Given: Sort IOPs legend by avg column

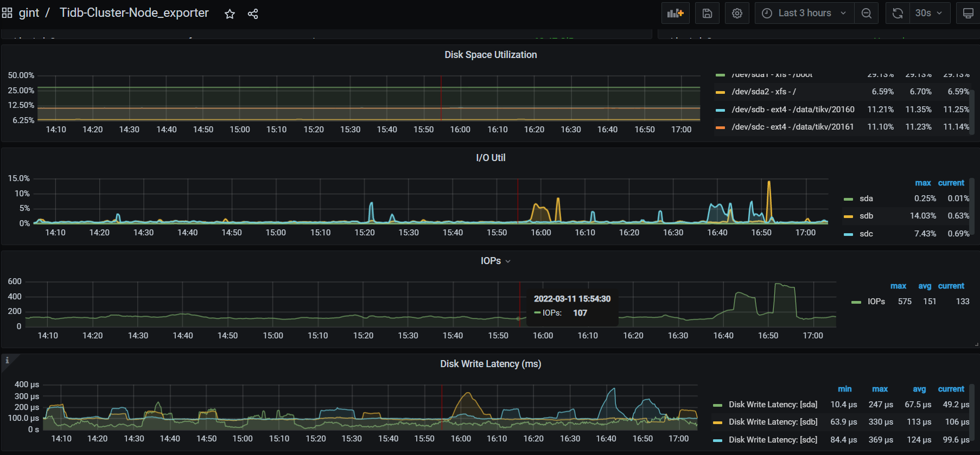Looking at the screenshot, I should click(925, 286).
